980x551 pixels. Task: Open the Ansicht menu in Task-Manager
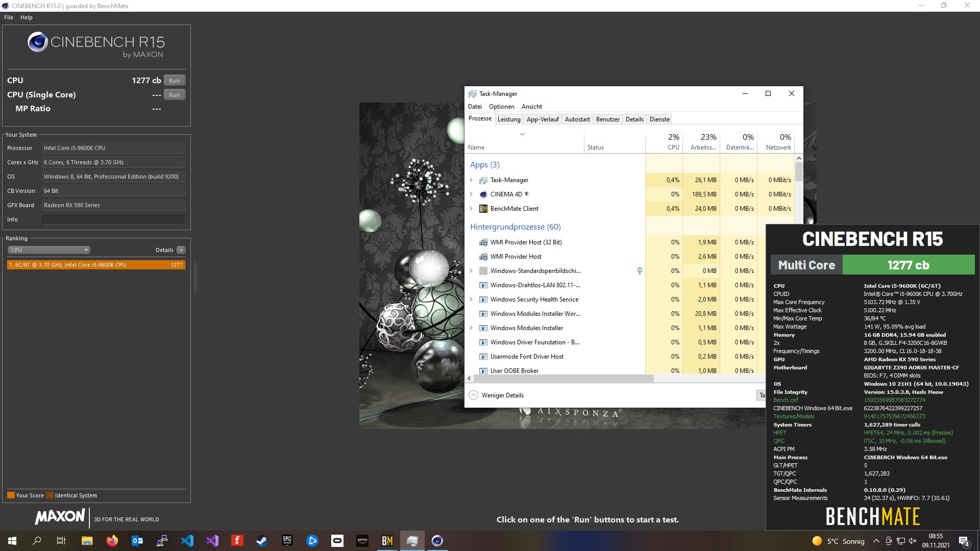tap(532, 107)
